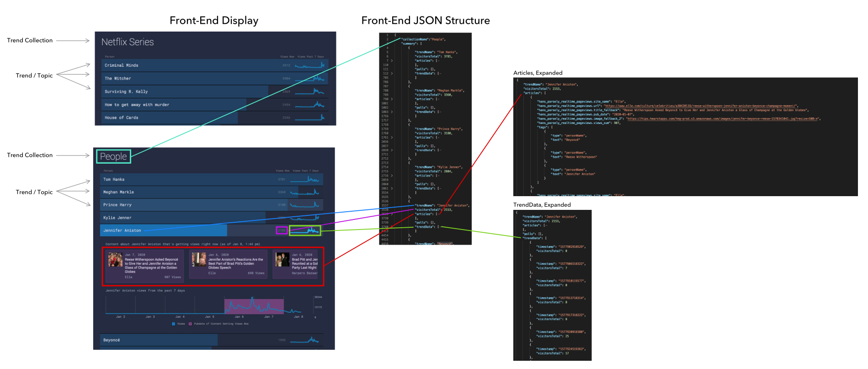The height and width of the screenshot is (369, 868).
Task: Click Jennifer Aniston's 2153 views count
Action: (x=282, y=230)
